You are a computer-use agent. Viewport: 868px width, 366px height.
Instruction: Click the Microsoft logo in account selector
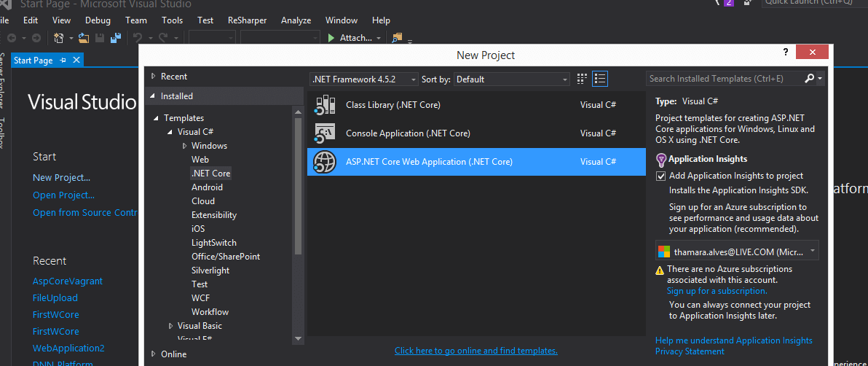pos(663,252)
